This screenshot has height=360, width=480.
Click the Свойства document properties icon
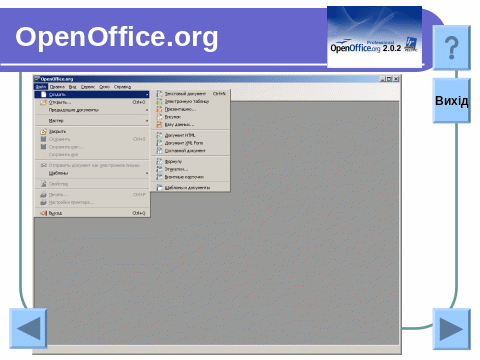(43, 184)
